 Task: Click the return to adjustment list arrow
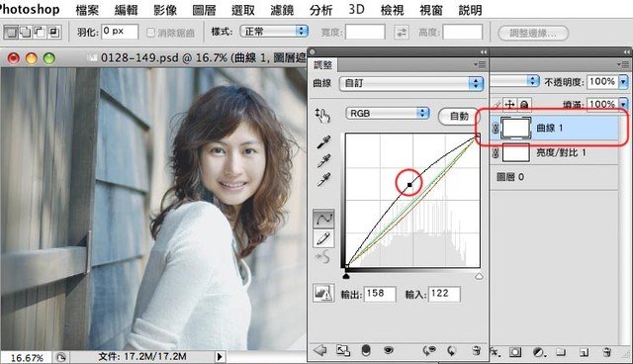(320, 350)
